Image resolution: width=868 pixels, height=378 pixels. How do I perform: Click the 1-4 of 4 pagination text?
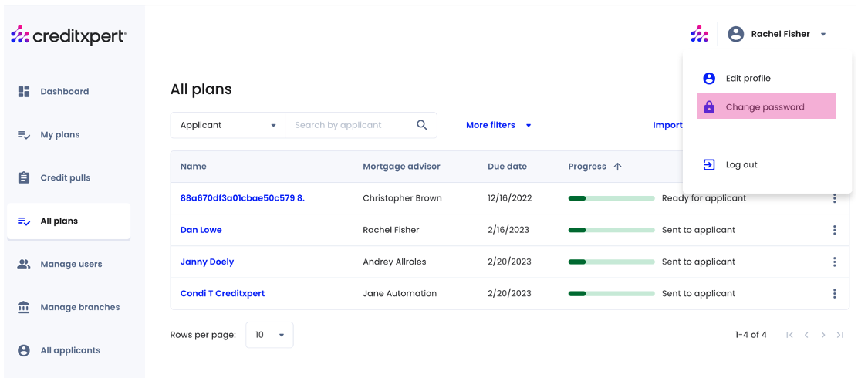click(751, 335)
